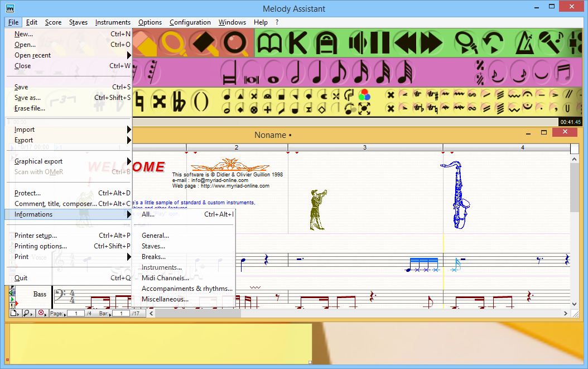Select the triangle notehead shape

tap(240, 95)
